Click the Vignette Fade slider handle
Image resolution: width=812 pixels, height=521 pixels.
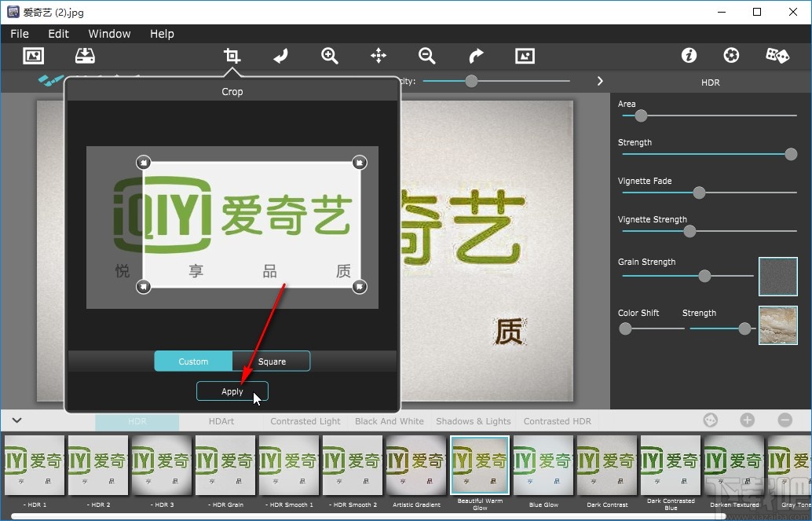point(699,193)
